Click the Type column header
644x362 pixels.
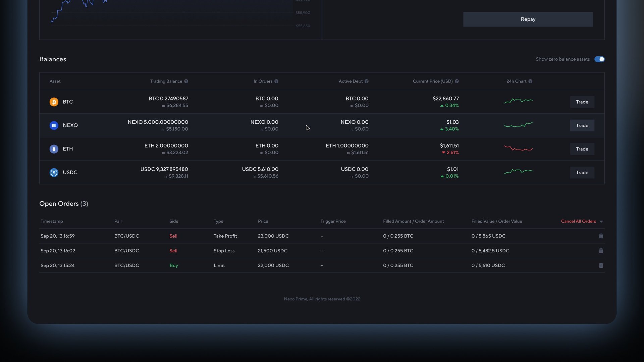pyautogui.click(x=218, y=221)
